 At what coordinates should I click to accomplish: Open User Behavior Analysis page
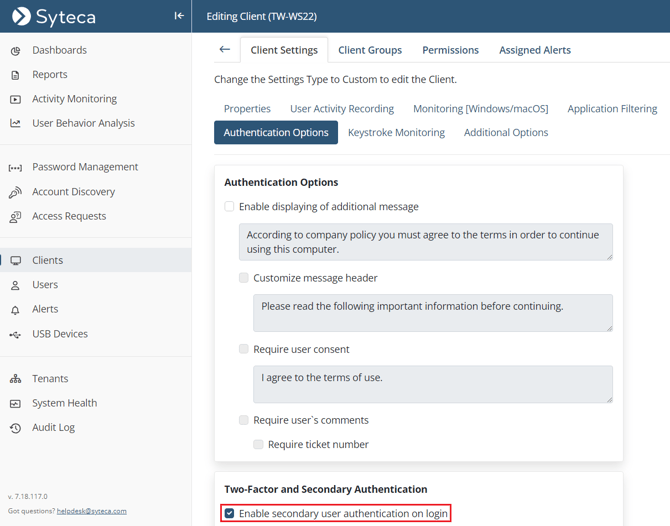83,124
